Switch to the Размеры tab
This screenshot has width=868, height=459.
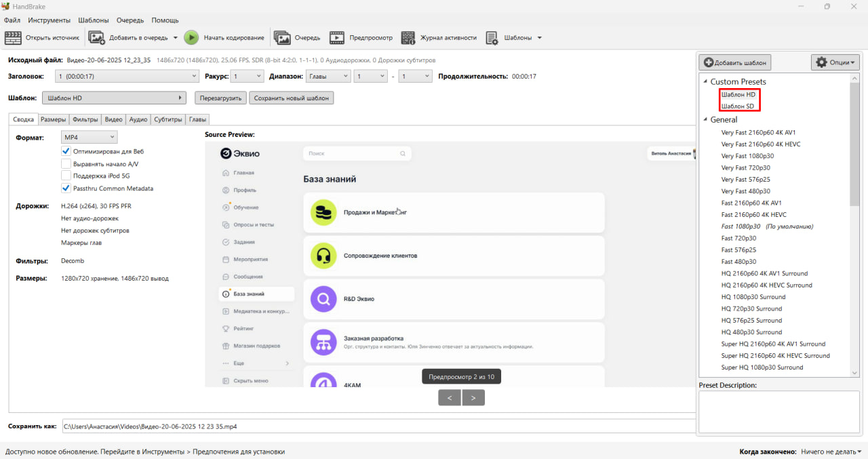pyautogui.click(x=53, y=119)
